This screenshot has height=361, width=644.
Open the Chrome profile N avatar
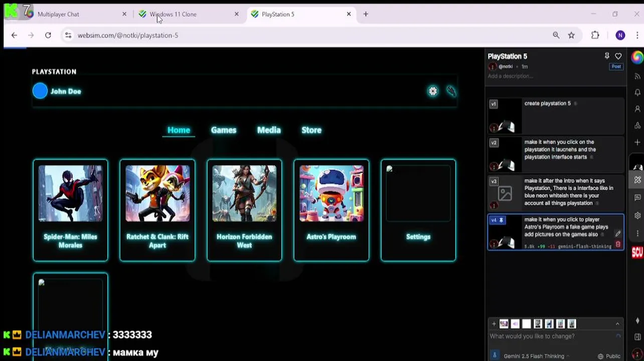pos(620,35)
